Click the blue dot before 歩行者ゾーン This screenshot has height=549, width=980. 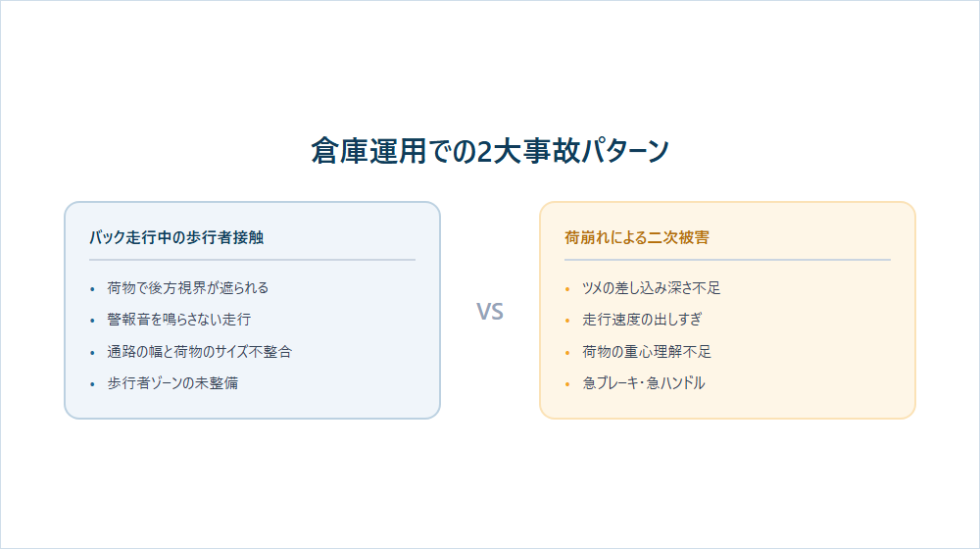coord(92,384)
